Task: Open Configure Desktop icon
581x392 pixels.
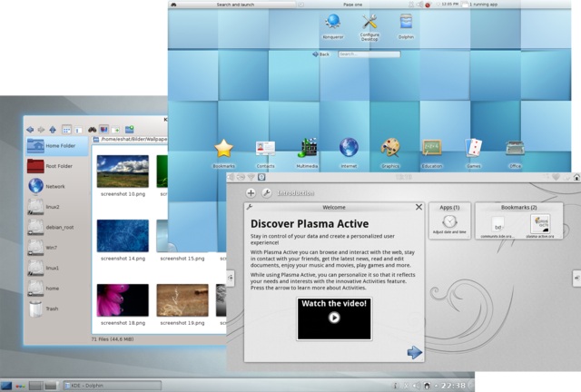Action: point(369,27)
